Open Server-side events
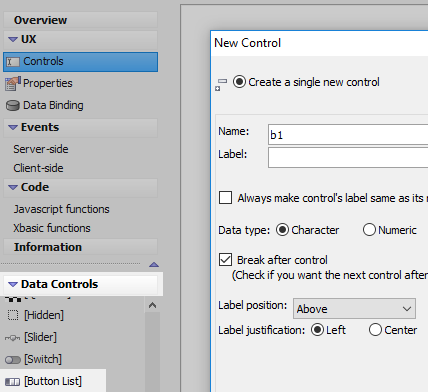Viewport: 428px width, 392px height. (x=41, y=149)
